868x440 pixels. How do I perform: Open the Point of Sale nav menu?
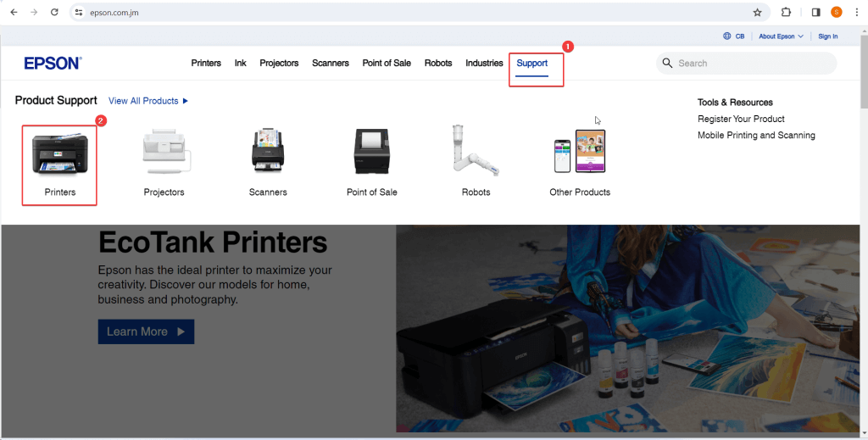(387, 63)
